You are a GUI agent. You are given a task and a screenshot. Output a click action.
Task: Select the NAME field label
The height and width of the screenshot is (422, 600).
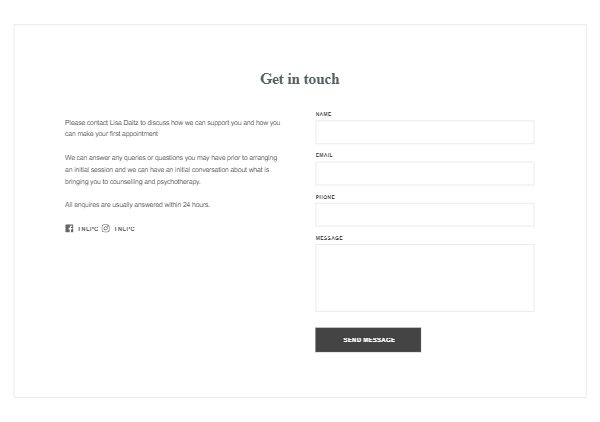(323, 114)
